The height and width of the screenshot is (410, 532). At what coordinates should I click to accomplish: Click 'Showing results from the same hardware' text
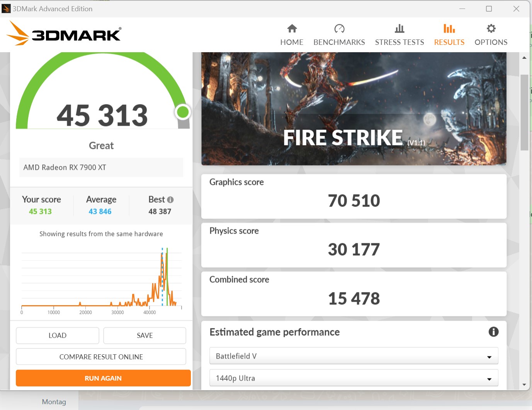click(x=101, y=234)
